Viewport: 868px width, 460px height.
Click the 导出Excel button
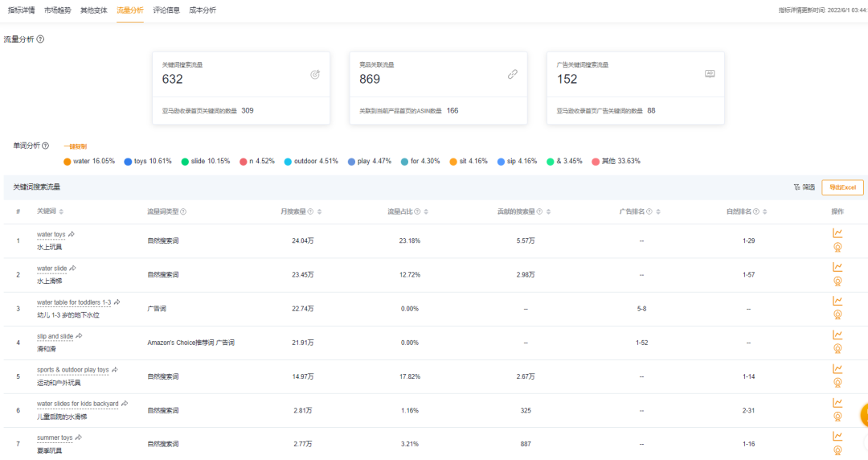tap(842, 187)
